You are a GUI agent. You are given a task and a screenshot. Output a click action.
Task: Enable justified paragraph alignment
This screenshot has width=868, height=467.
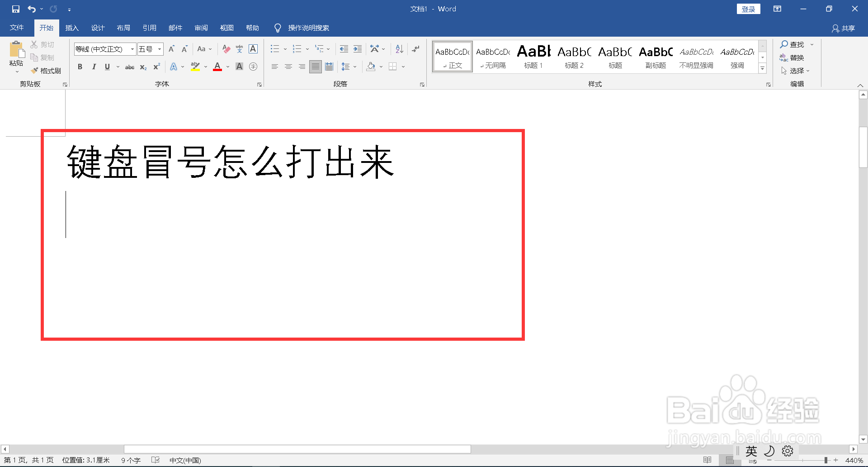coord(315,67)
